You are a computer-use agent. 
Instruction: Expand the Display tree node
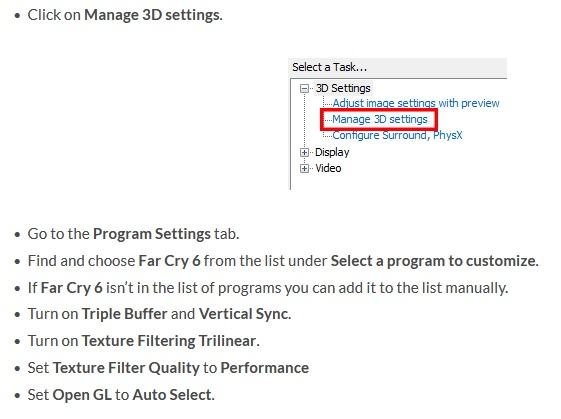coord(304,152)
